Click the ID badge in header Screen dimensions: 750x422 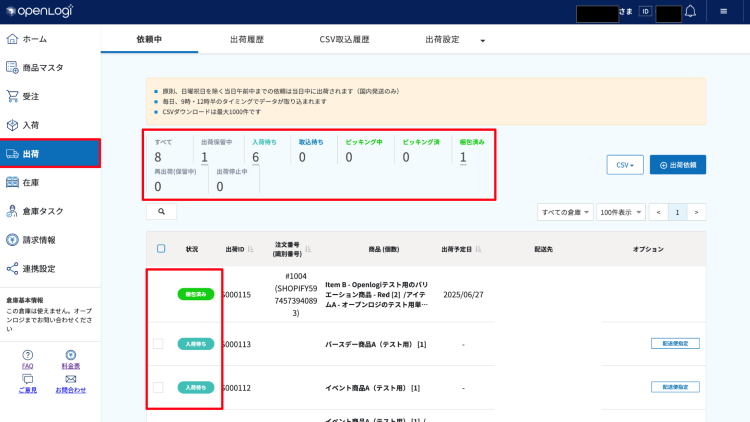(x=645, y=11)
